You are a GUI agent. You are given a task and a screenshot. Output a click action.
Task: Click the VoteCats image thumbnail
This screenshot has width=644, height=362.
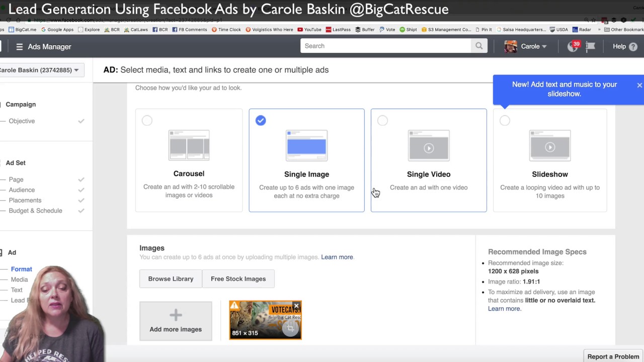[265, 320]
